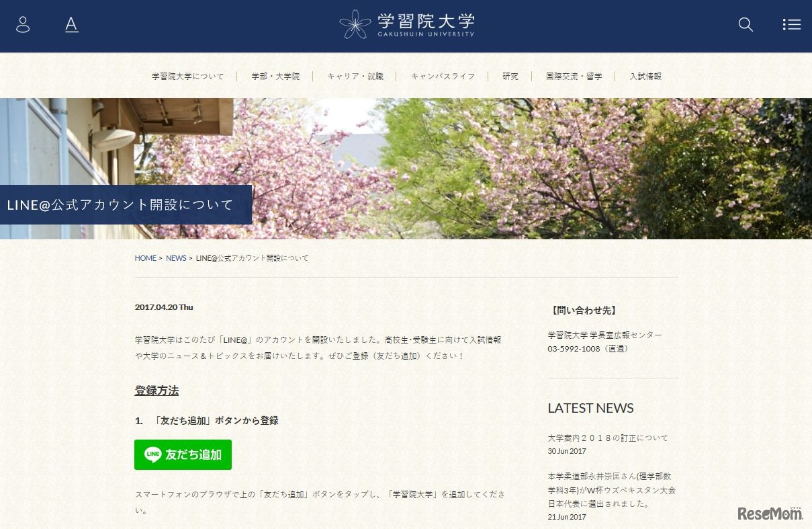
Task: Open the 学部・大学院 menu
Action: (275, 77)
